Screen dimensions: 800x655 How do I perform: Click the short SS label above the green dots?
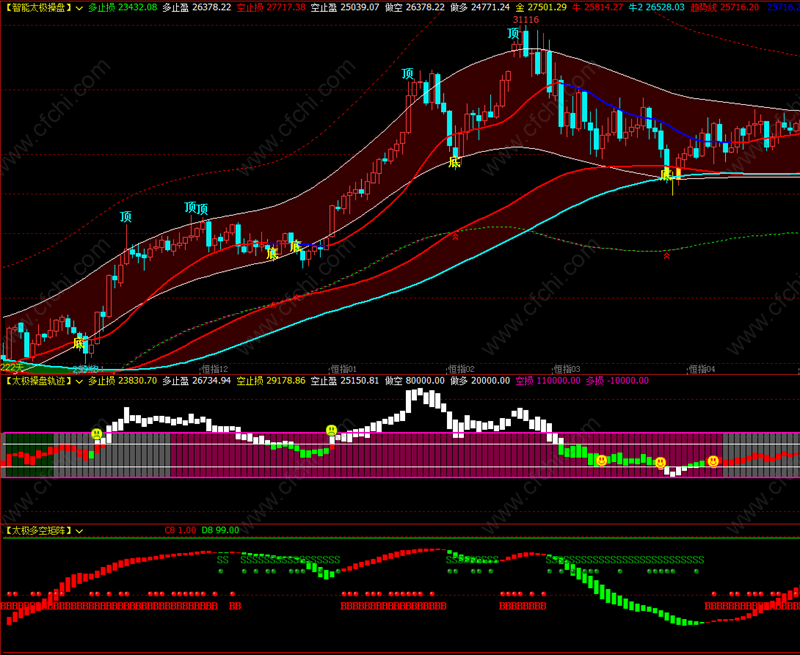(222, 560)
